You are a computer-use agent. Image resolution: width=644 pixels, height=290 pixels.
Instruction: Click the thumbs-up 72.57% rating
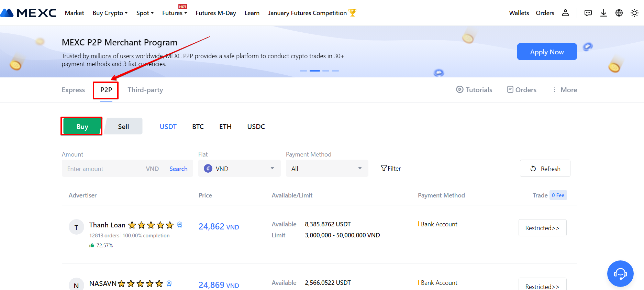tap(101, 245)
